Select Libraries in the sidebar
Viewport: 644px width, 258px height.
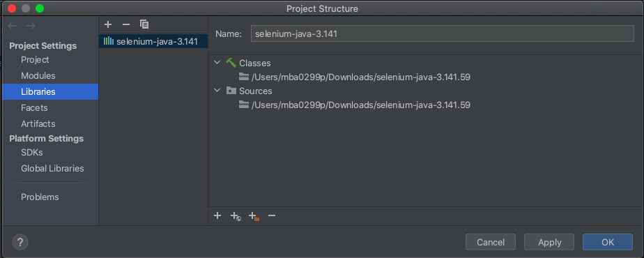click(50, 91)
